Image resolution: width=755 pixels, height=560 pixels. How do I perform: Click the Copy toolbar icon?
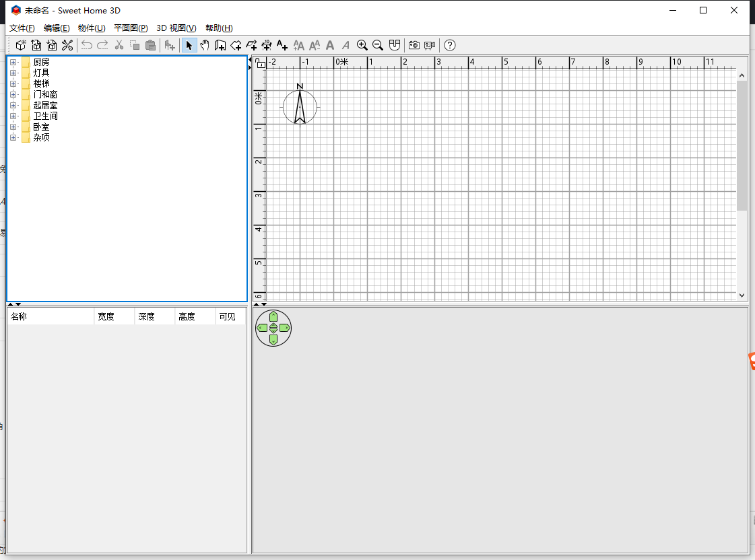[x=135, y=45]
